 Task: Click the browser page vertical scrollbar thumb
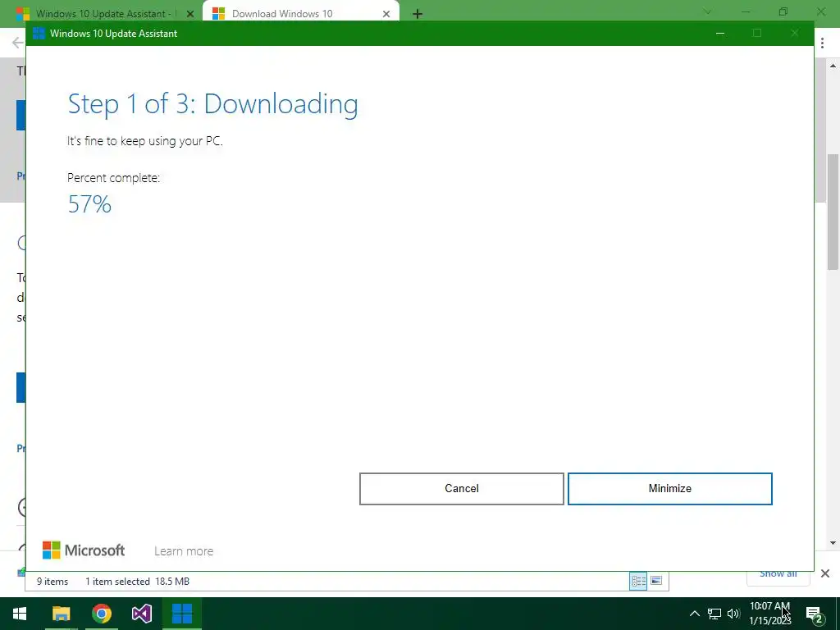coord(833,212)
